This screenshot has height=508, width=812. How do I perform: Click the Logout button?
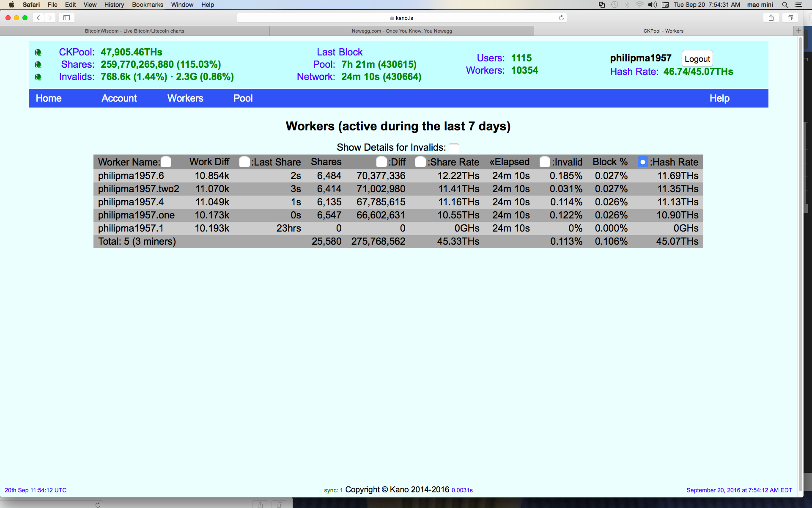(x=697, y=59)
